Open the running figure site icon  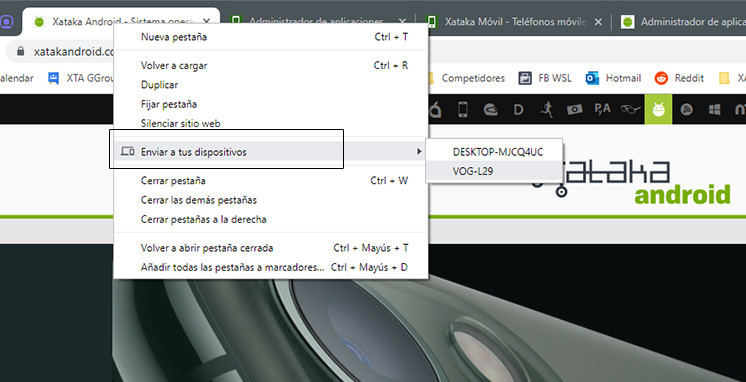[547, 109]
